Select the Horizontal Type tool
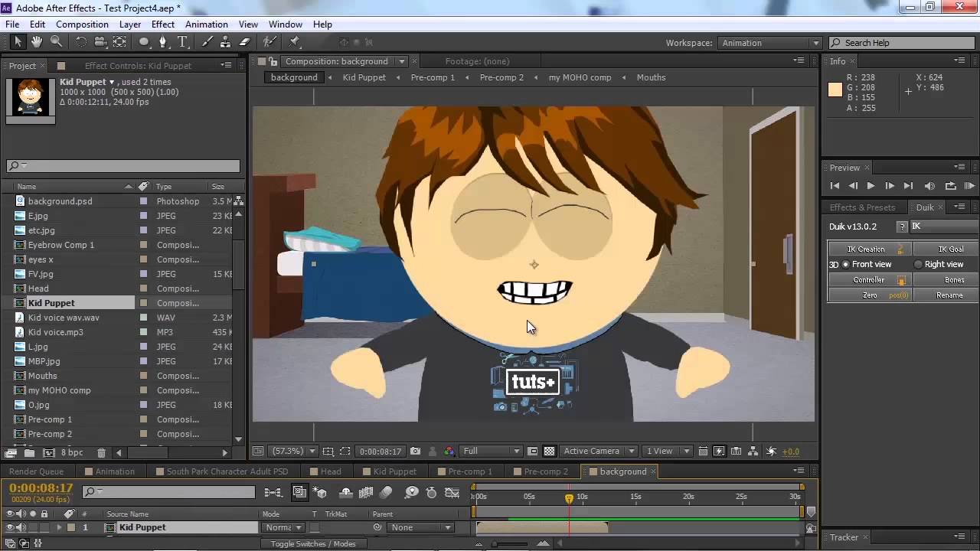The height and width of the screenshot is (551, 980). pos(182,42)
